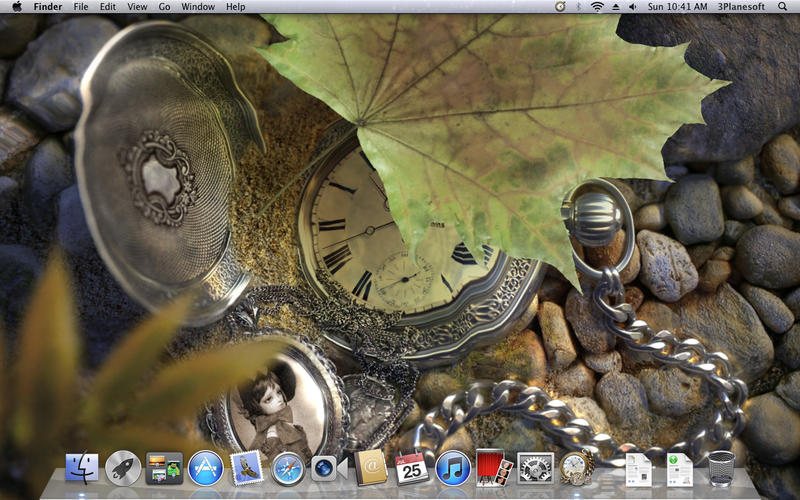The image size is (800, 500).
Task: Open Photo Booth in the Dock
Action: coord(494,468)
